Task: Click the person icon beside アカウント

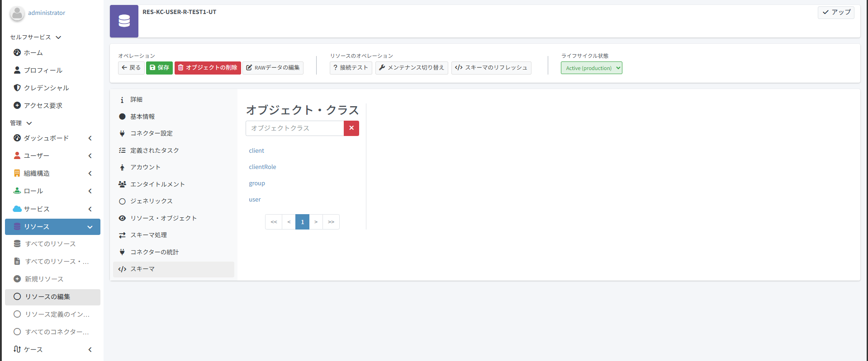Action: coord(122,167)
